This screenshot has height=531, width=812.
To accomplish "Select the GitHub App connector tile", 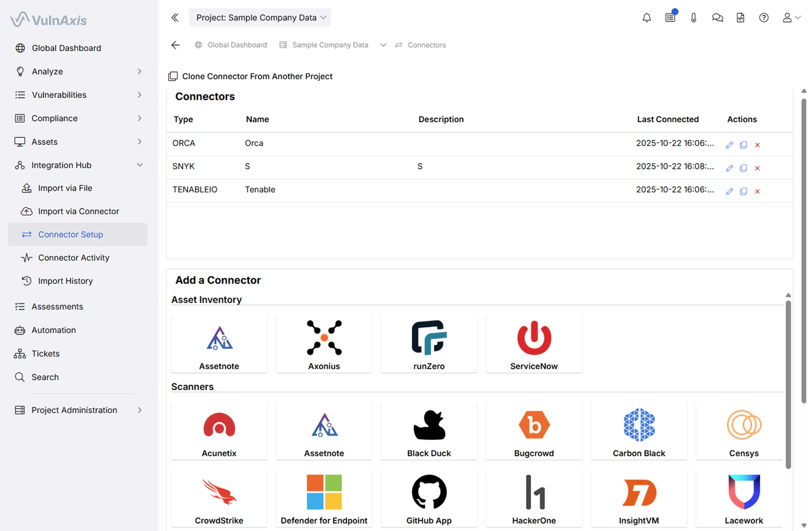I will (429, 498).
